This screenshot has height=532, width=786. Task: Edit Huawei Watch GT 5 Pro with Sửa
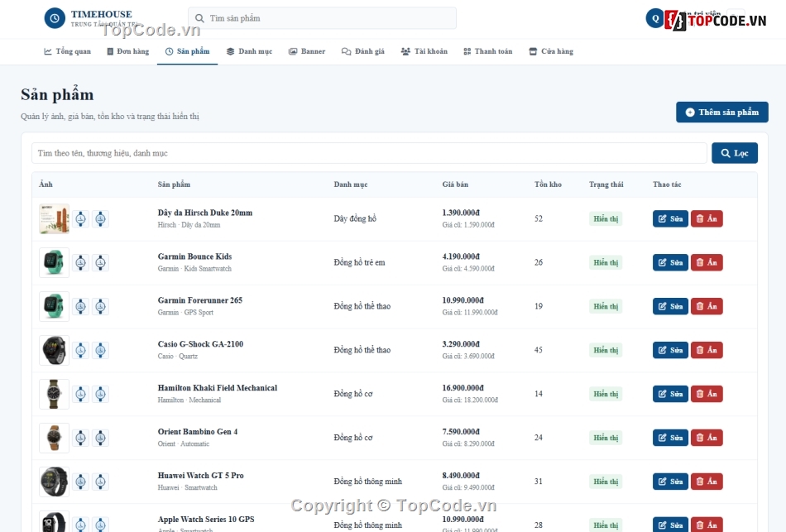[x=670, y=482]
